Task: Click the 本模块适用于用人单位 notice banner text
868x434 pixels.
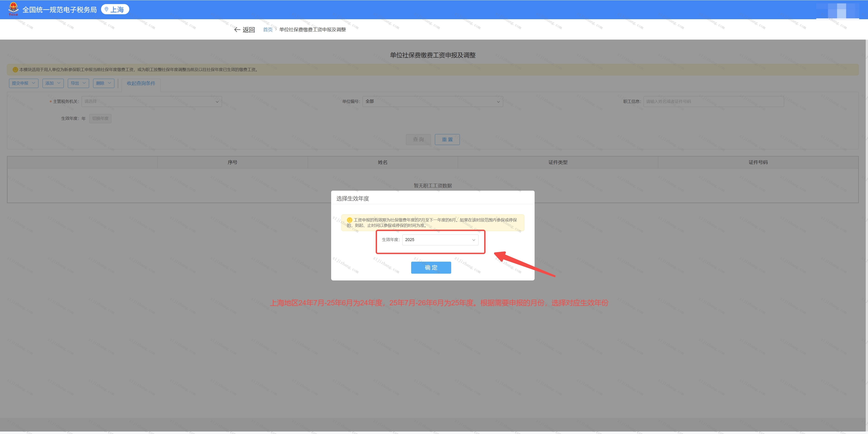Action: [x=139, y=70]
